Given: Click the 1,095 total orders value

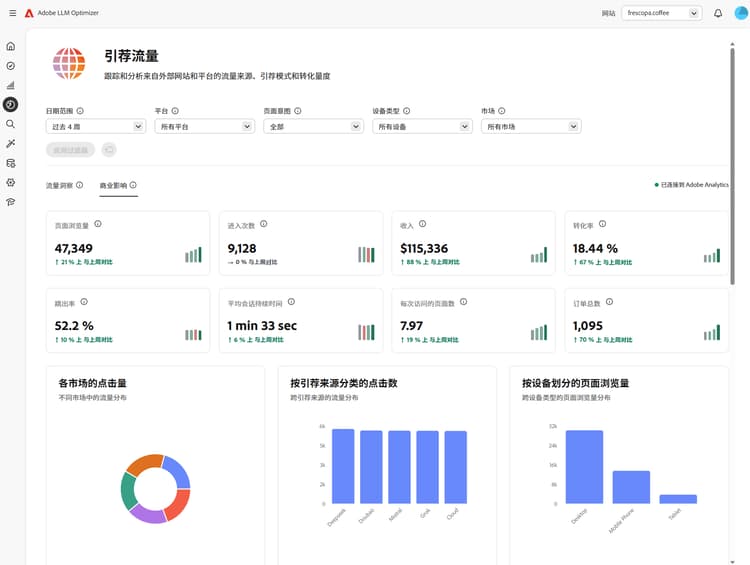Looking at the screenshot, I should coord(587,326).
